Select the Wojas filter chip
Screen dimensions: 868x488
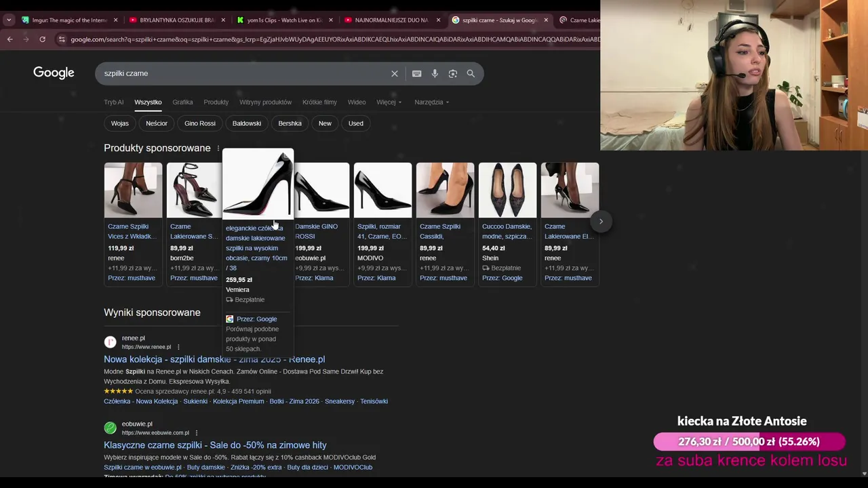[x=120, y=123]
